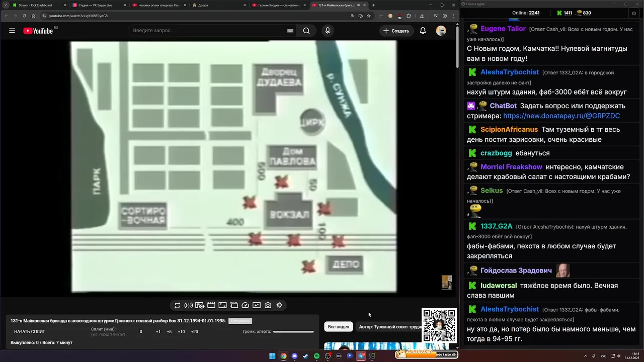The height and width of the screenshot is (362, 644).
Task: Open the YouTube account avatar menu
Action: (x=441, y=31)
